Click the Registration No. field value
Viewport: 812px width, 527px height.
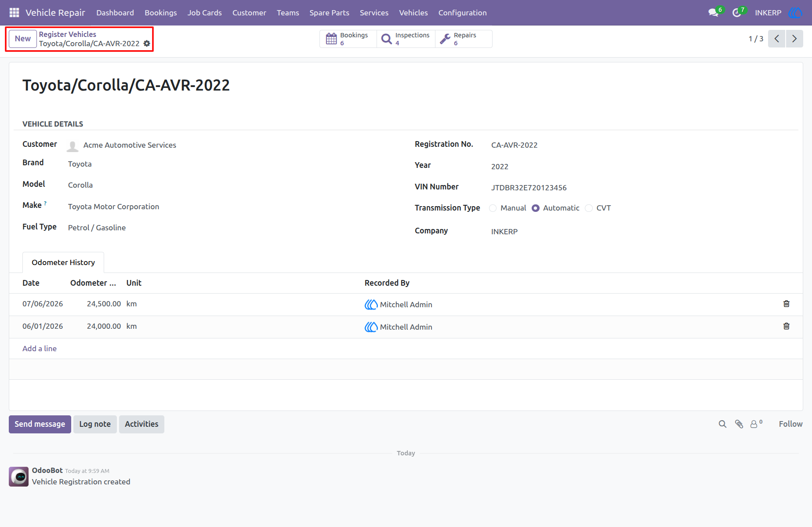click(514, 145)
